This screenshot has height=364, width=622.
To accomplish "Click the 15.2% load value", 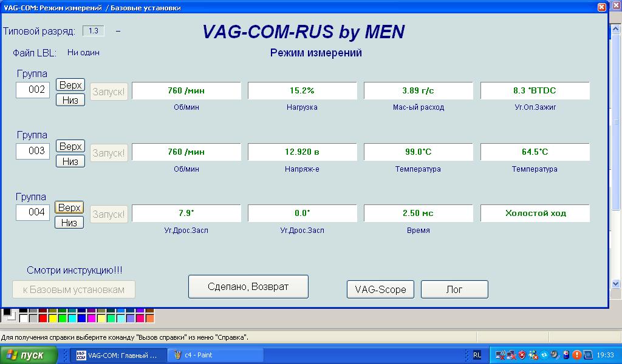I will [302, 91].
